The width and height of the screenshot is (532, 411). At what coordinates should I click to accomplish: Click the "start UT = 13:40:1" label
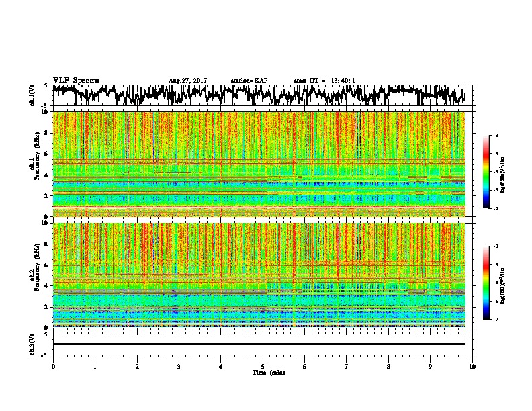[324, 81]
